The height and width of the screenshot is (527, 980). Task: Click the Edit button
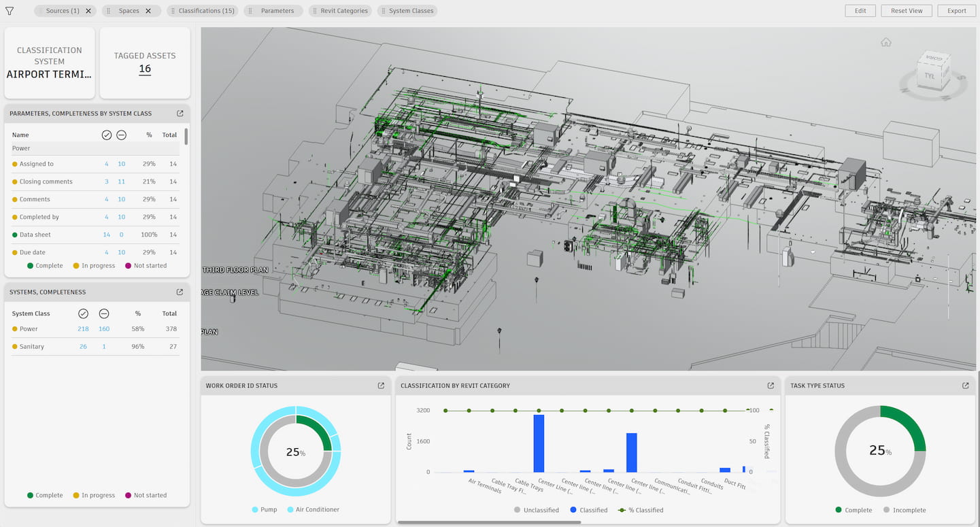tap(860, 11)
